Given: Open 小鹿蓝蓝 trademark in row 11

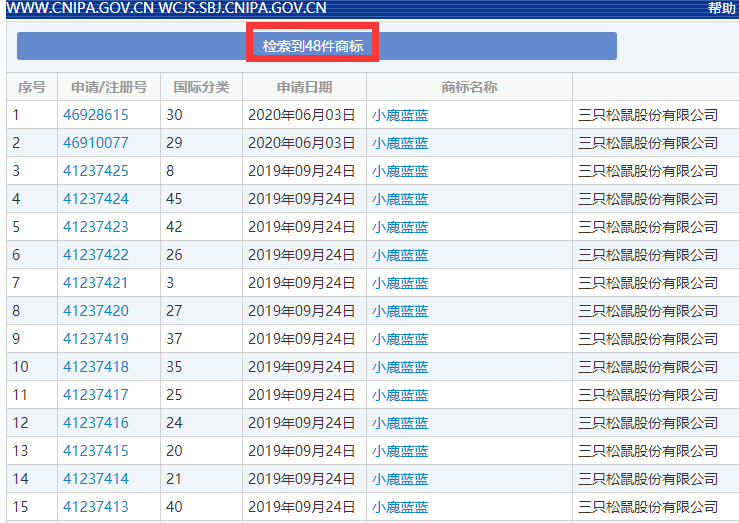Looking at the screenshot, I should [400, 395].
